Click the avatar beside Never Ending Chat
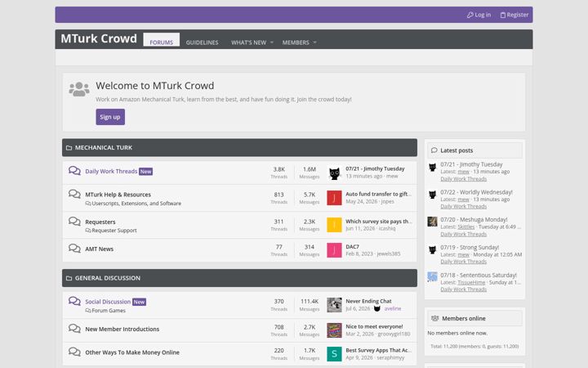Viewport: 588px width, 368px height. click(x=334, y=305)
